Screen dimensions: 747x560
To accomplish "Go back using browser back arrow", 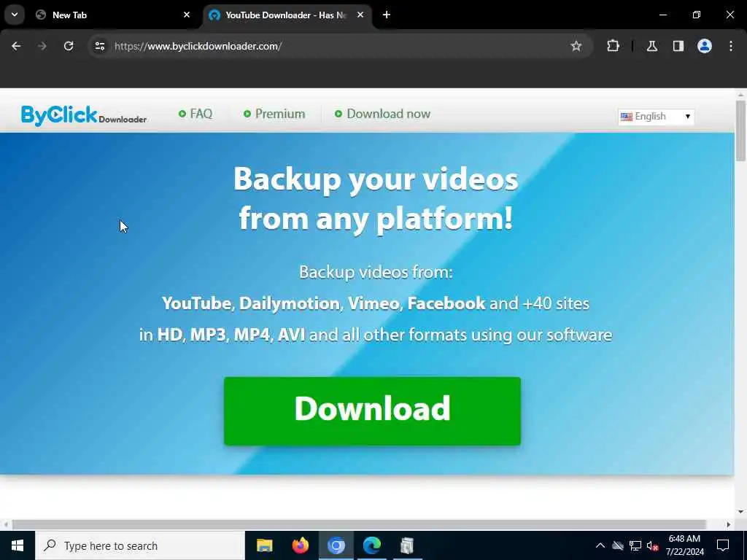I will [16, 46].
